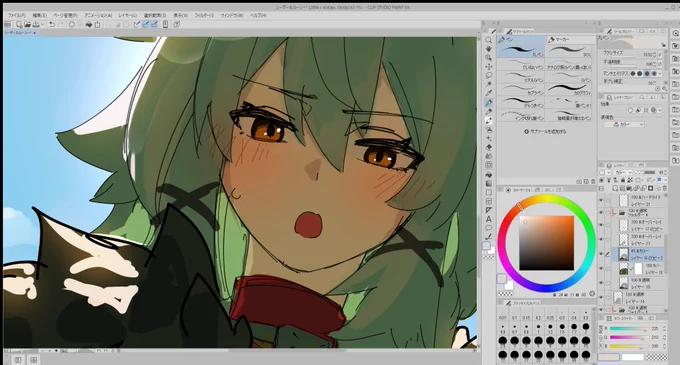Select the Text tool letter A
This screenshot has height=365, width=680.
click(488, 219)
